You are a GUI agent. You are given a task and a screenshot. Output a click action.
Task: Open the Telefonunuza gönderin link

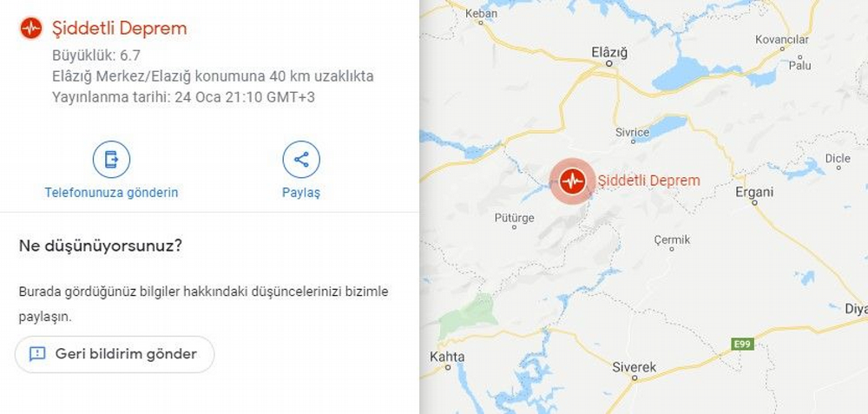[x=111, y=193]
